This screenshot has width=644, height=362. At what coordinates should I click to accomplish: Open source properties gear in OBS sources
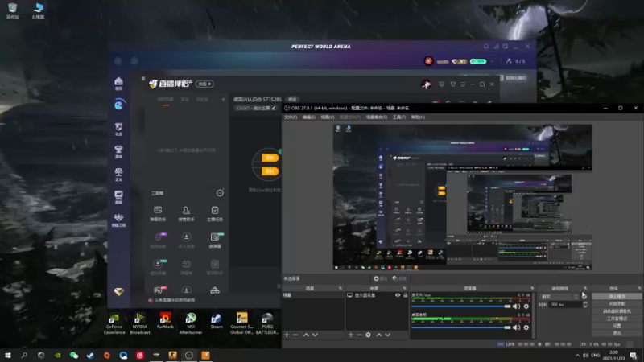click(368, 335)
